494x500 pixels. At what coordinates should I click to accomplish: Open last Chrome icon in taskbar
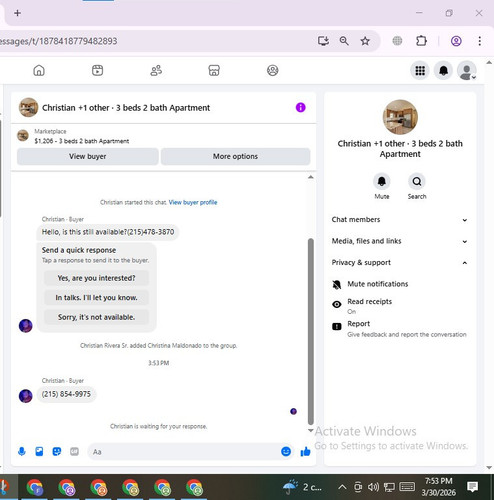point(194,488)
